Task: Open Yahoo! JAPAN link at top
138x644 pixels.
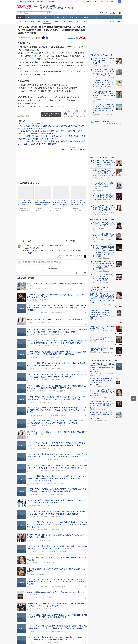Action: (86, 2)
